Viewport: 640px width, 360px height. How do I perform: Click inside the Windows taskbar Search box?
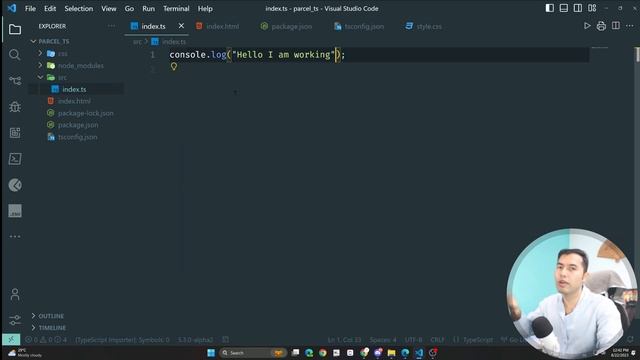(252, 353)
